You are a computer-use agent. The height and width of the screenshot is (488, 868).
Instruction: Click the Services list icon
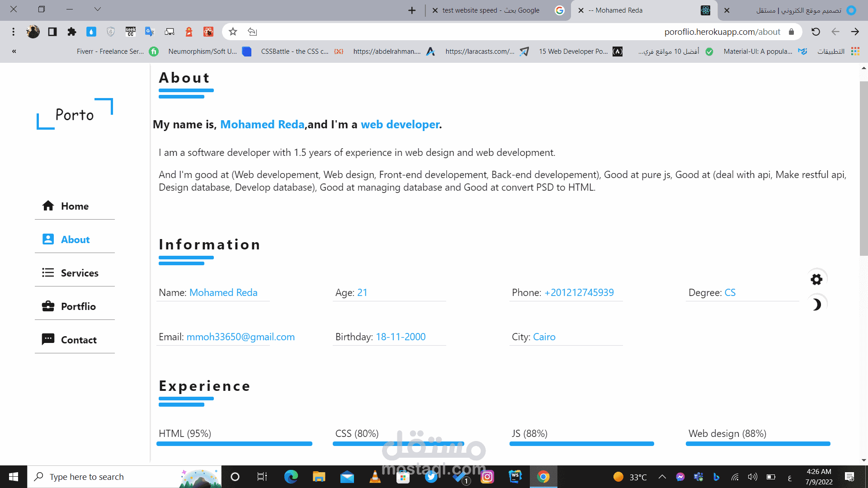48,273
